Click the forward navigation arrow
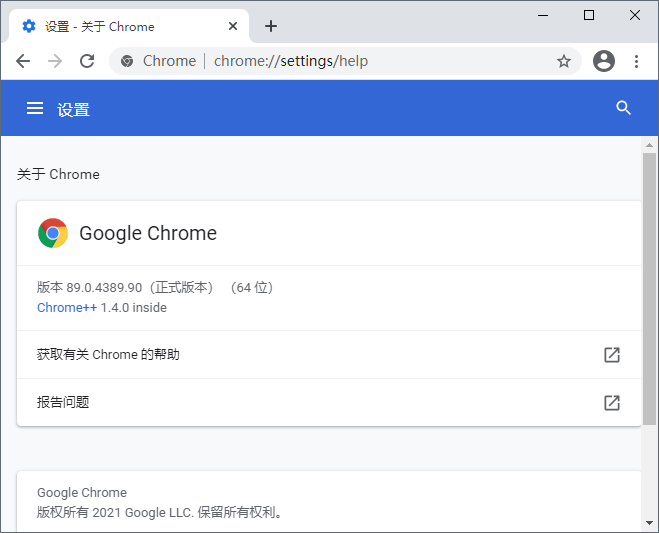The image size is (659, 533). coord(55,61)
